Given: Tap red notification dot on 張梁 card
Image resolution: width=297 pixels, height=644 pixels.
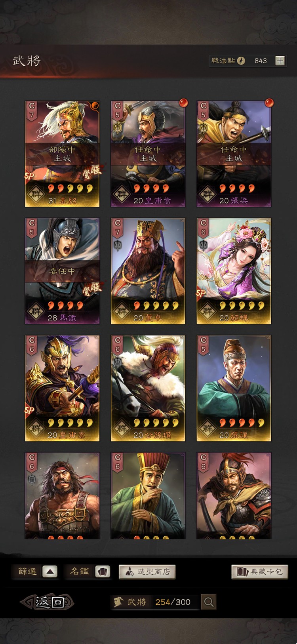Looking at the screenshot, I should pos(269,103).
